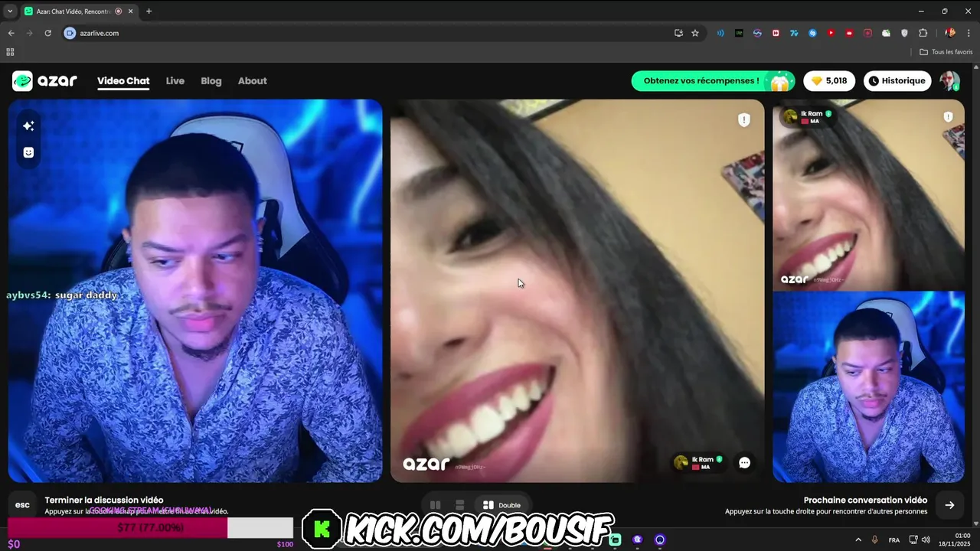
Task: Open the red fast-forward extension icon
Action: [776, 33]
